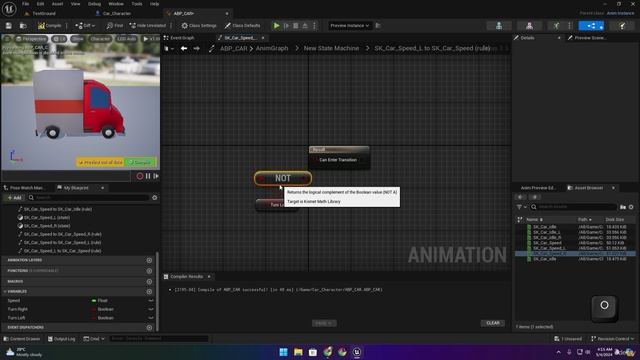Screen dimensions: 640x360
Task: Click Preview out of date warning button
Action: 100,162
